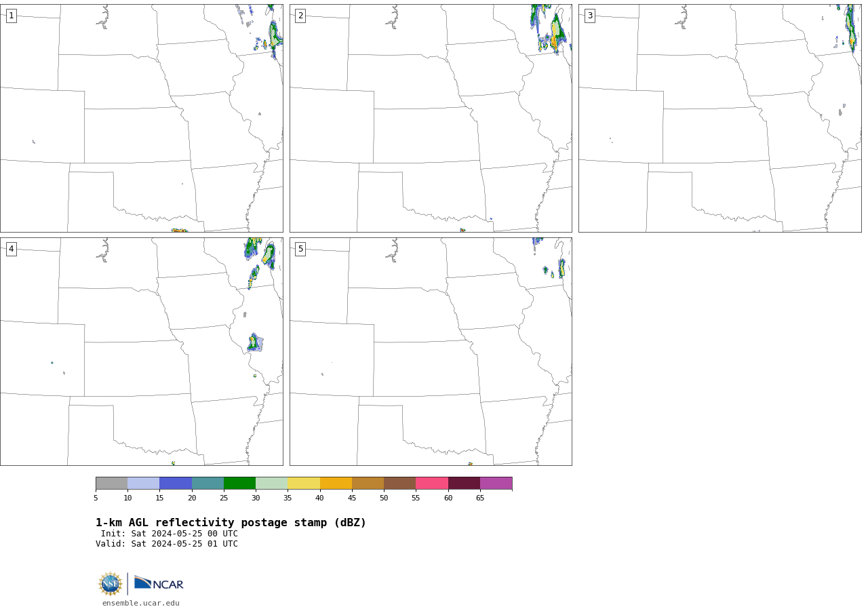
Task: Select the pale green 30-35 dBZ swatch
Action: coord(271,483)
